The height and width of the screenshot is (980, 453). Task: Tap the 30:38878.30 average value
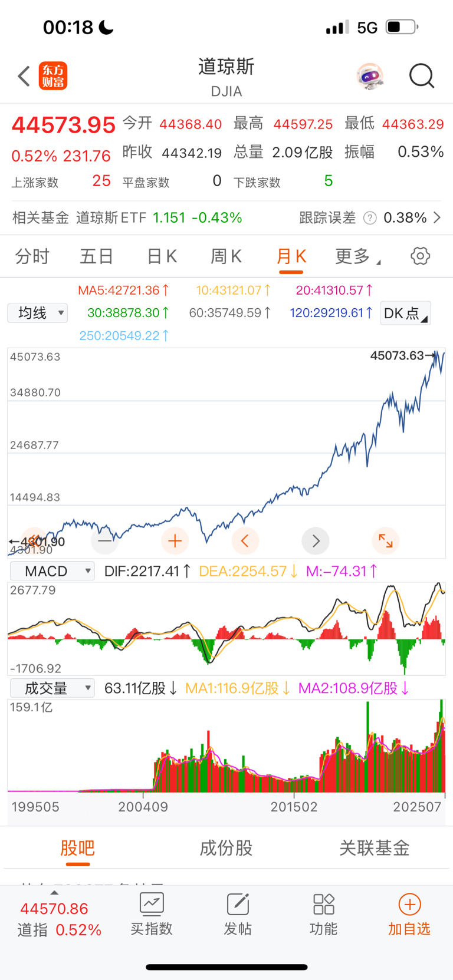[x=129, y=313]
